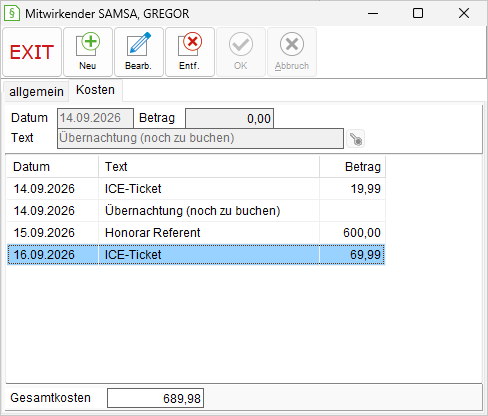This screenshot has height=416, width=488.
Task: Select the Übernachtung (noch zu buchen) row
Action: (x=196, y=211)
